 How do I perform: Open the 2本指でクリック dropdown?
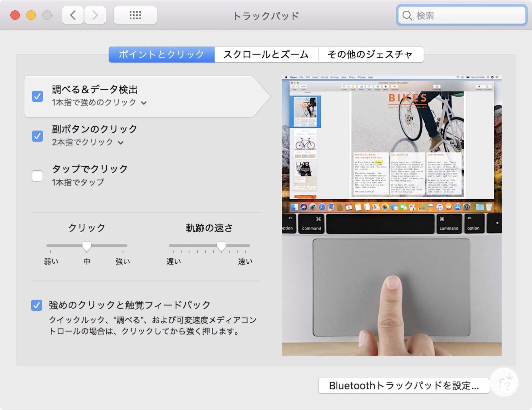(x=88, y=142)
